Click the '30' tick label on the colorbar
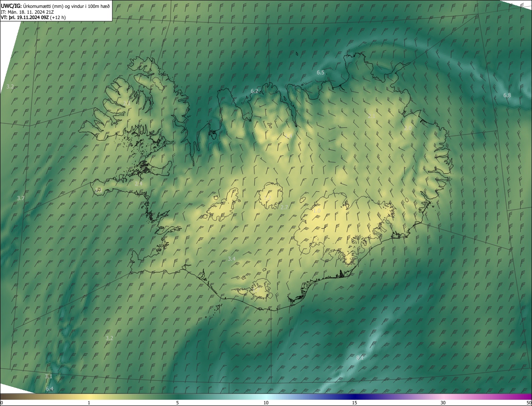 tap(443, 403)
